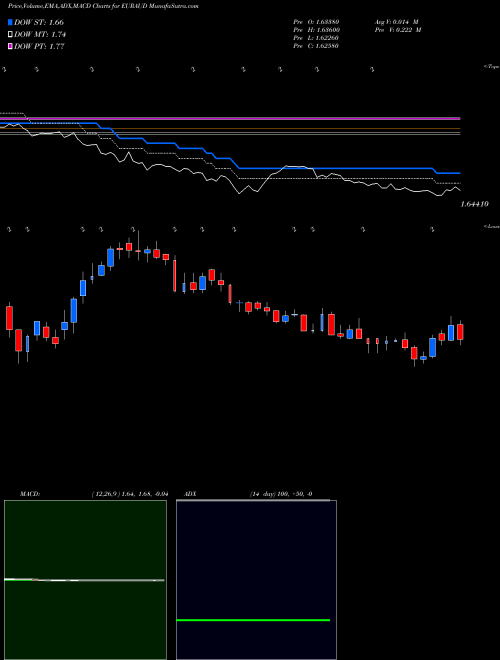The image size is (500, 660).
Task: Click the 1.64410 price label
Action: pyautogui.click(x=475, y=204)
